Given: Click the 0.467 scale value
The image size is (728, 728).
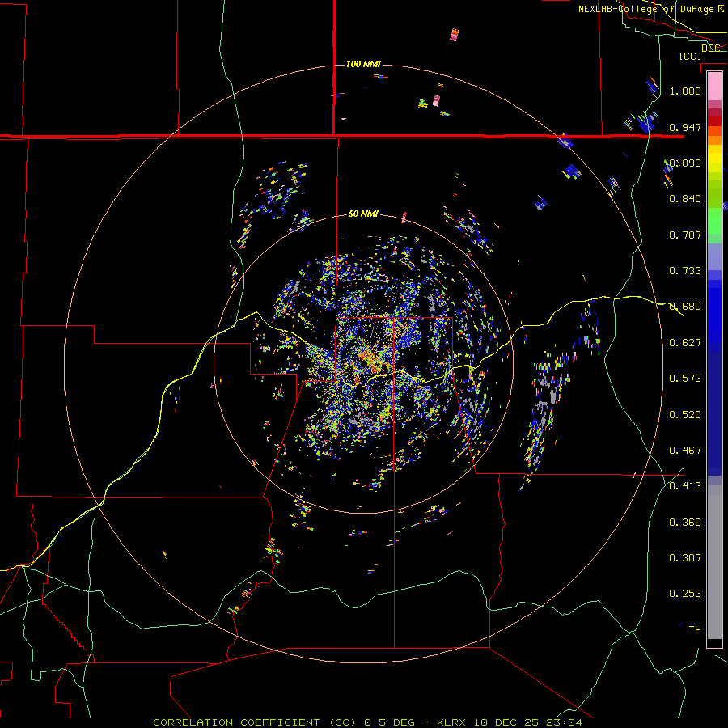Looking at the screenshot, I should coord(685,451).
